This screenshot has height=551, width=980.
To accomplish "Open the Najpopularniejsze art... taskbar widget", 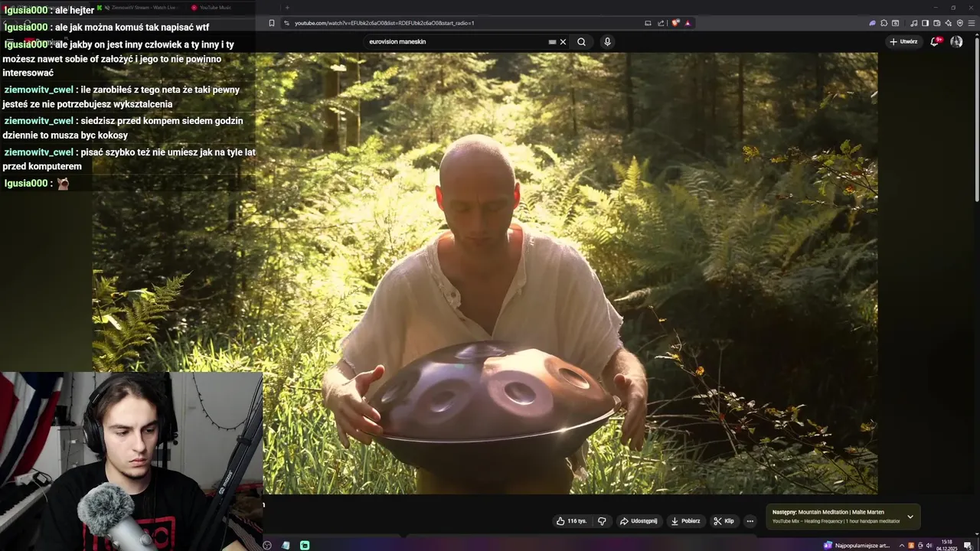I will tap(857, 546).
